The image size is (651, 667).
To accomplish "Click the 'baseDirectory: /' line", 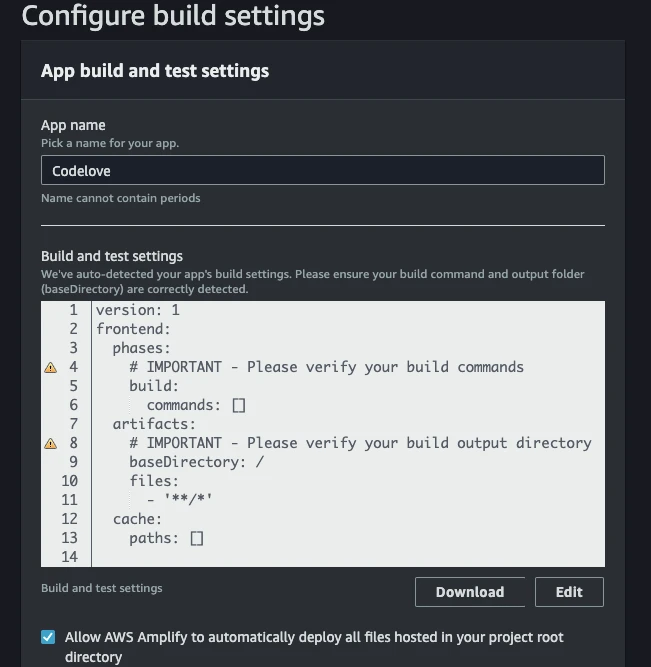I will click(194, 462).
